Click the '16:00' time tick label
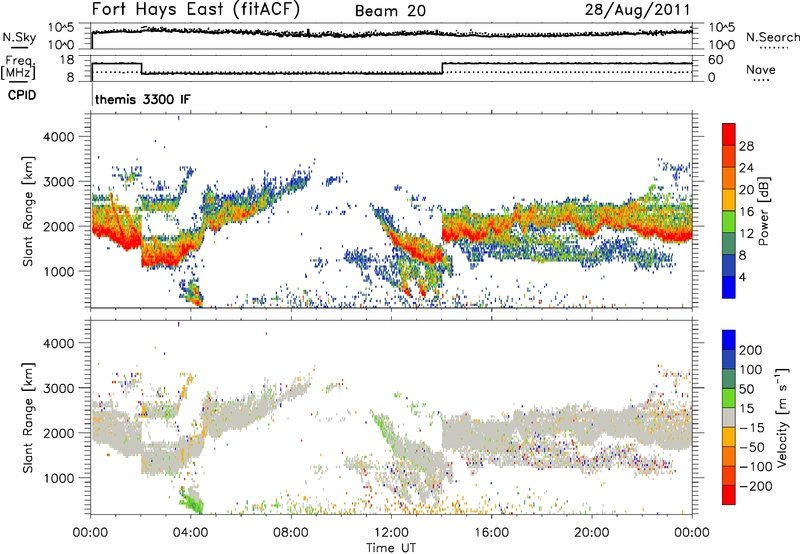Image resolution: width=800 pixels, height=554 pixels. [x=491, y=533]
